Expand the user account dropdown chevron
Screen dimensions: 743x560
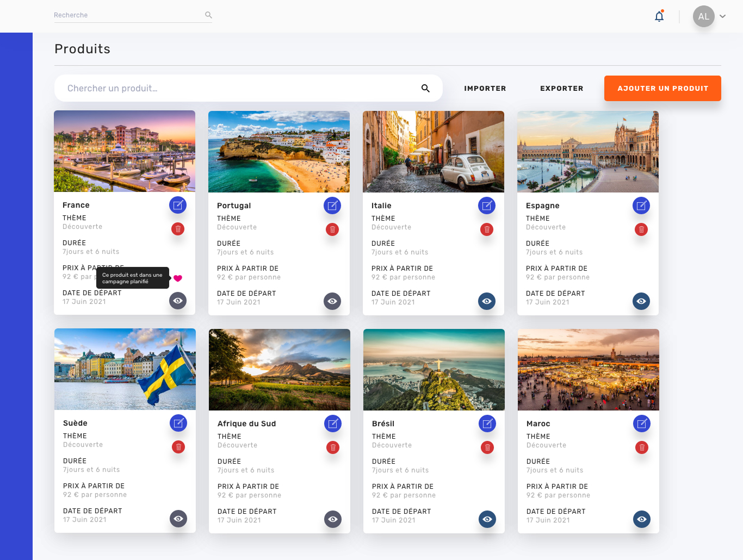[723, 16]
